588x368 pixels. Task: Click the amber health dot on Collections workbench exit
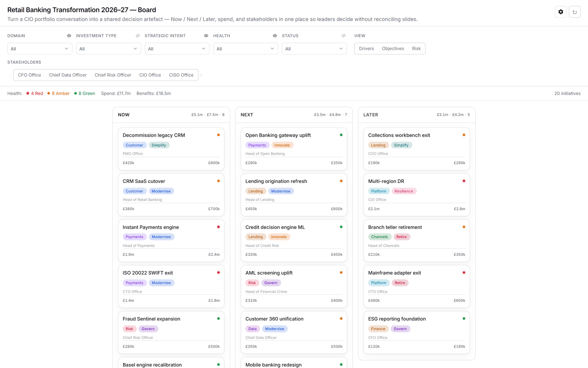pyautogui.click(x=464, y=135)
